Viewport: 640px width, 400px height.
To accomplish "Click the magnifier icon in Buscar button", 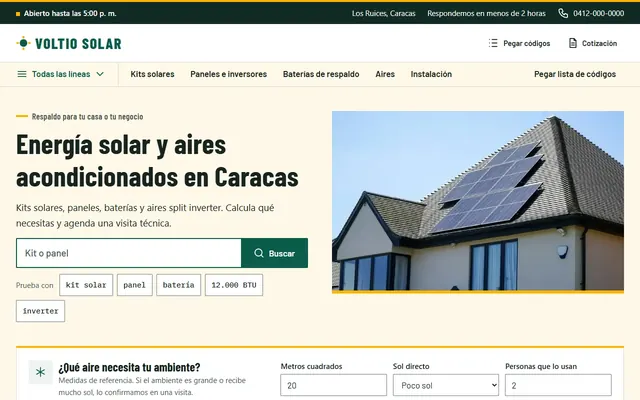I will pos(259,253).
